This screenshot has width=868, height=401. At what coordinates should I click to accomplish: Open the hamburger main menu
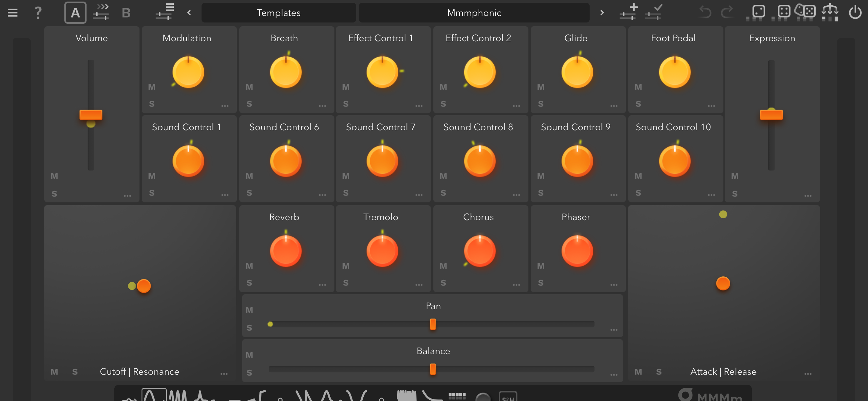click(x=12, y=13)
